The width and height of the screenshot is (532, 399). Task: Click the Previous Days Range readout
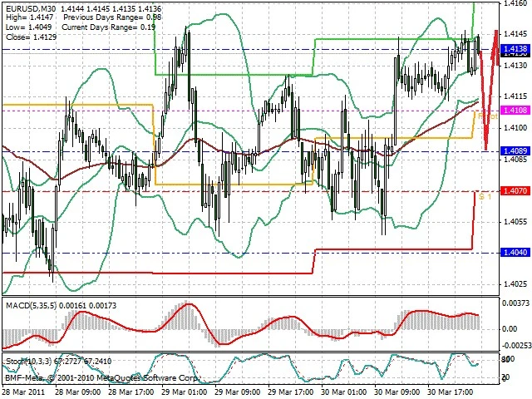pos(112,17)
